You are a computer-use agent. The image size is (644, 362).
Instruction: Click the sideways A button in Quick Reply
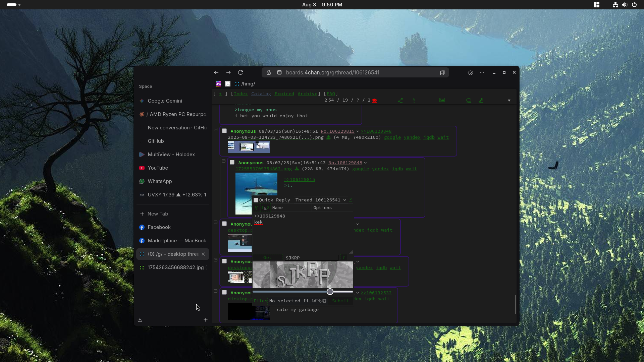[256, 208]
